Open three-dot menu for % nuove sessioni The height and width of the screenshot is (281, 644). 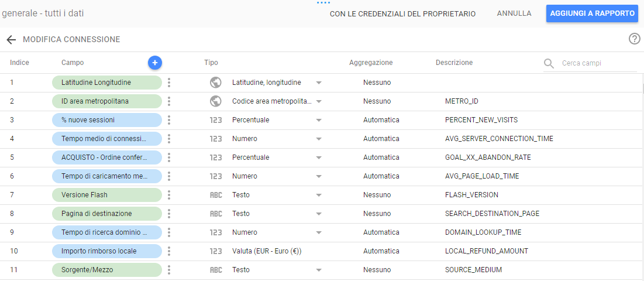tap(168, 120)
